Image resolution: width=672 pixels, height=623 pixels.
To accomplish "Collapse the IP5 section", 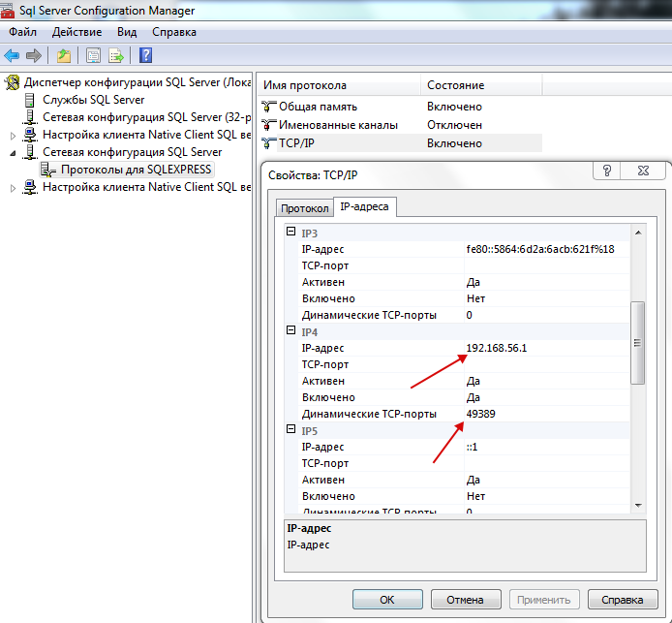I will [291, 429].
